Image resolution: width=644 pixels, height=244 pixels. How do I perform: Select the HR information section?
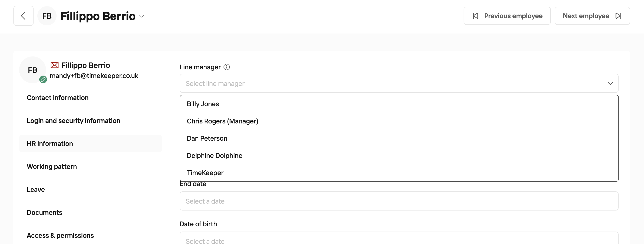pyautogui.click(x=91, y=144)
